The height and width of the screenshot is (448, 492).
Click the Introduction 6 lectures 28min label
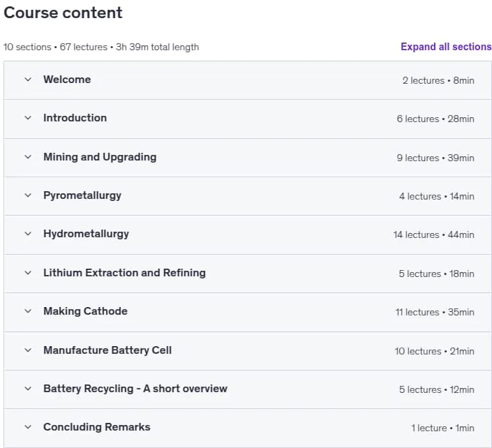click(x=435, y=119)
